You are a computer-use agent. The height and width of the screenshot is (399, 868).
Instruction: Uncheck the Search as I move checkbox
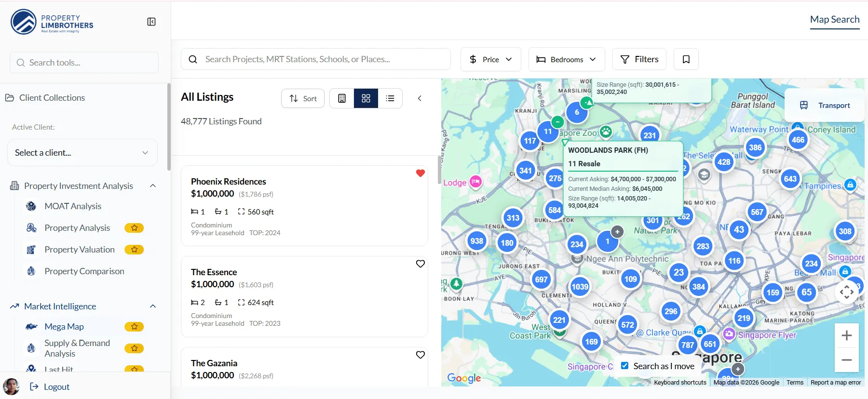coord(624,366)
